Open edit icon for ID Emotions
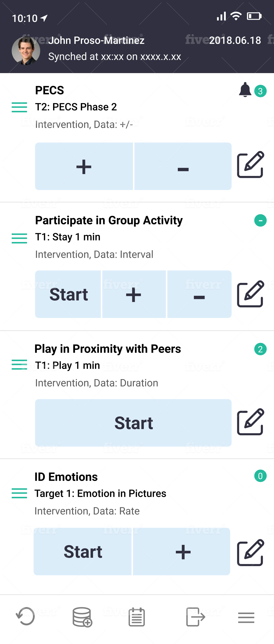 tap(250, 552)
